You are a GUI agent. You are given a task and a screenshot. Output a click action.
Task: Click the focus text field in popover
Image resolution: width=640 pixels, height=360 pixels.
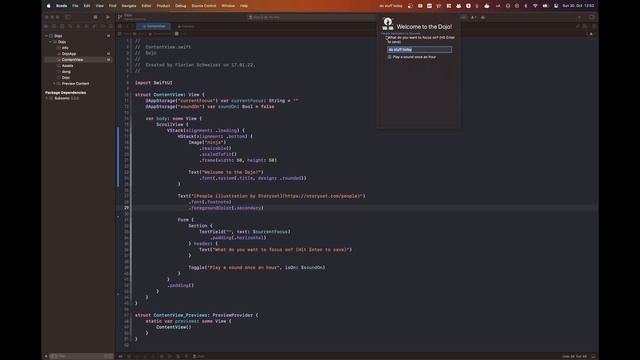pos(420,49)
